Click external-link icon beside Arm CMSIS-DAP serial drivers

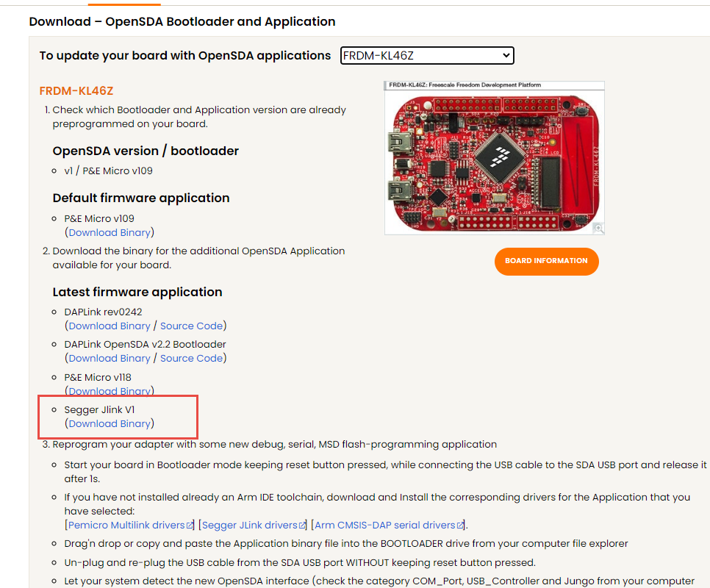461,526
